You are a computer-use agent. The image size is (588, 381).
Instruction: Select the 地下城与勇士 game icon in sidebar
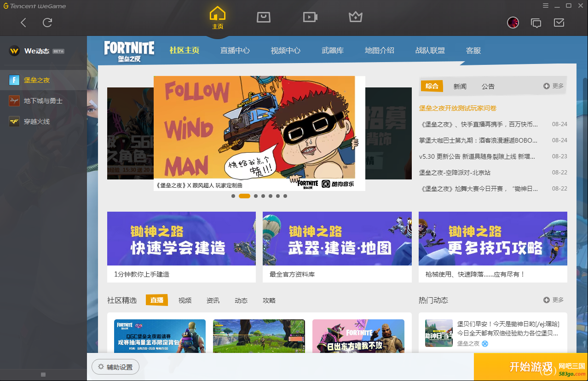click(x=14, y=101)
